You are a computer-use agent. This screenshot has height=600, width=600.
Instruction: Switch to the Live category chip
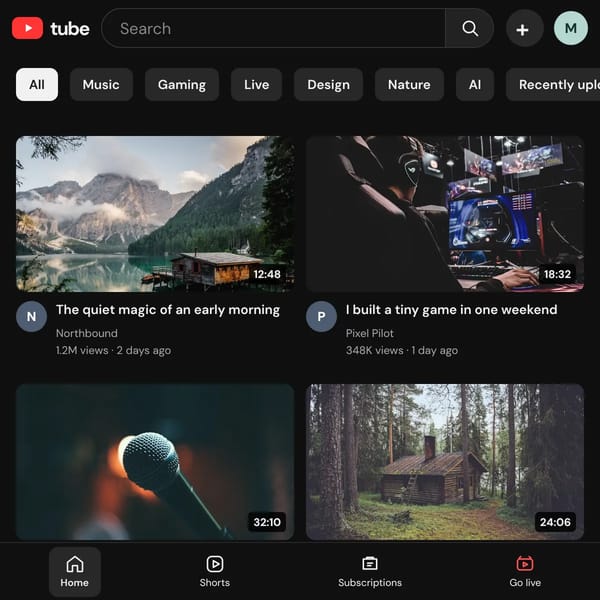pos(256,85)
